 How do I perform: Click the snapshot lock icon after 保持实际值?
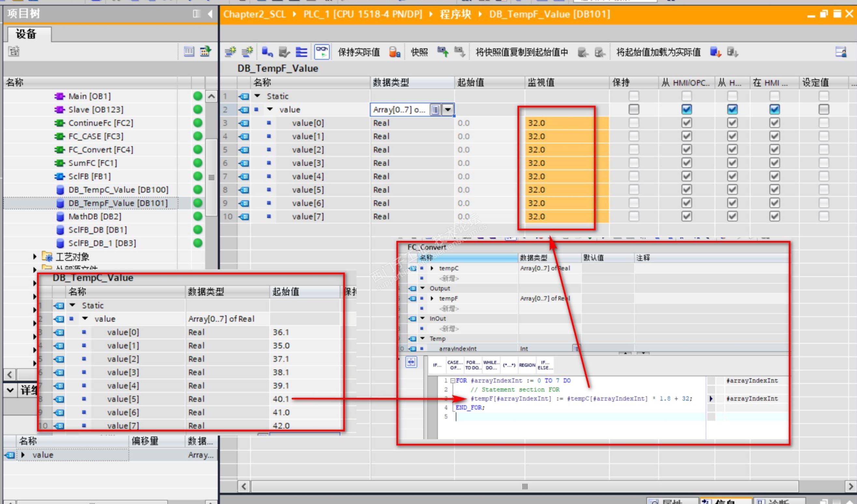[x=394, y=52]
